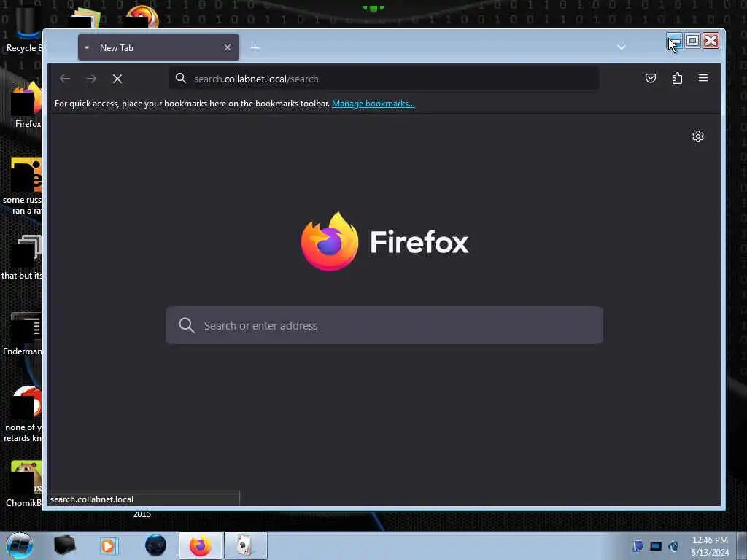Viewport: 747px width, 560px height.
Task: Click the clock showing 12:46 PM
Action: coord(710,545)
